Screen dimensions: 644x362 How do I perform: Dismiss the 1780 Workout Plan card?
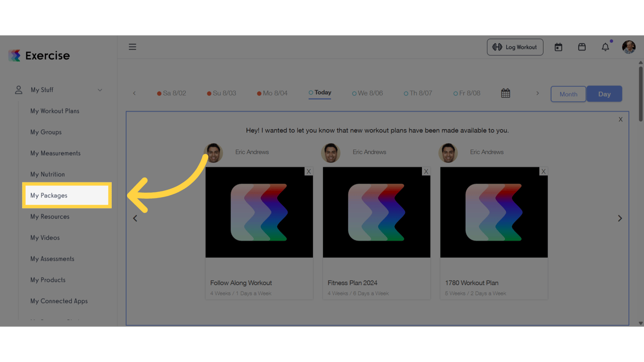[544, 172]
